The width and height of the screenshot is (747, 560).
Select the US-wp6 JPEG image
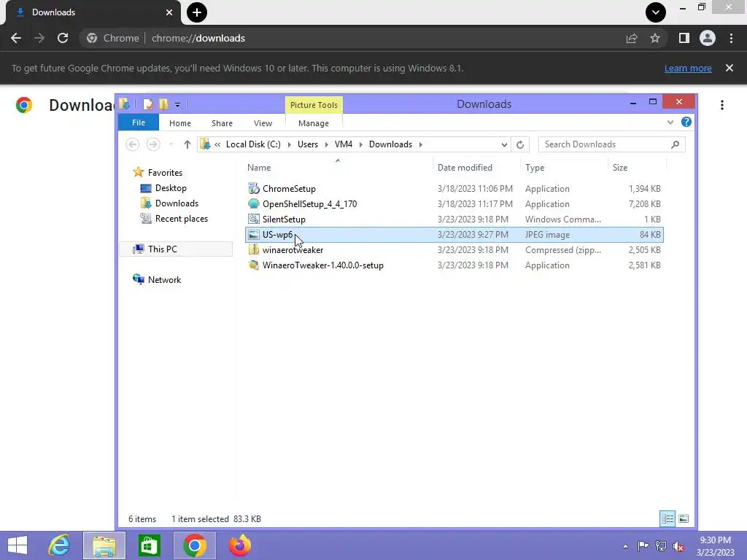(x=454, y=234)
